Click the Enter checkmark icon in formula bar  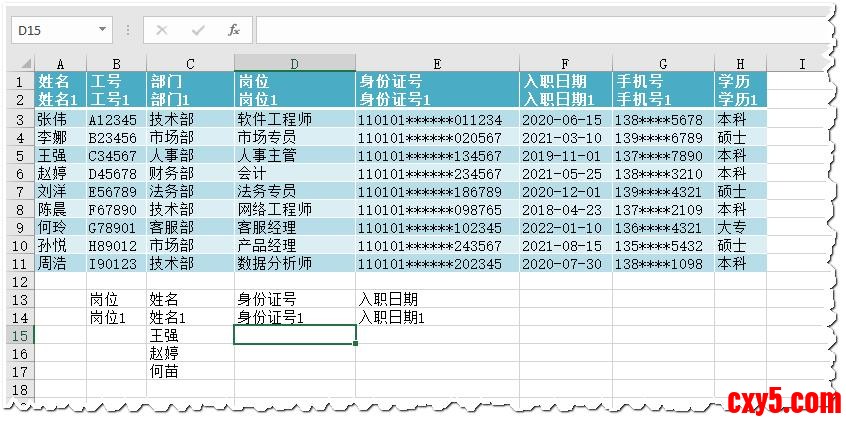point(198,31)
